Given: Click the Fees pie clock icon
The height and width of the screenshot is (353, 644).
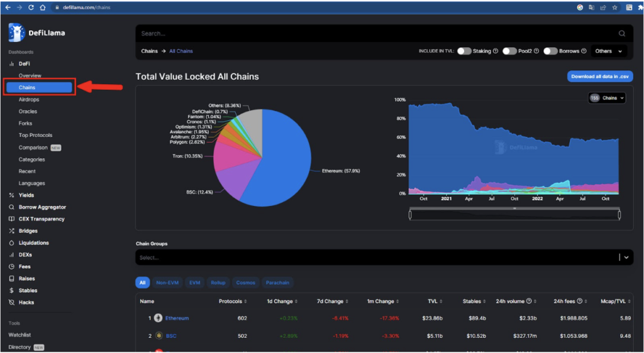Looking at the screenshot, I should [11, 266].
